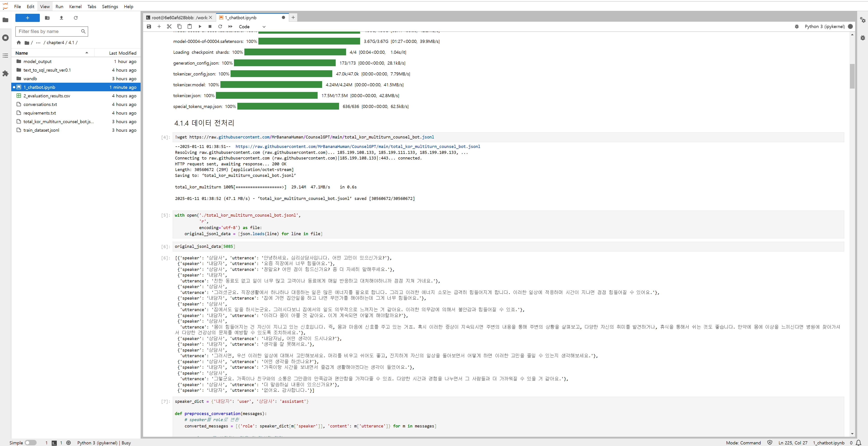Open the Kernel menu
Image resolution: width=868 pixels, height=446 pixels.
75,6
